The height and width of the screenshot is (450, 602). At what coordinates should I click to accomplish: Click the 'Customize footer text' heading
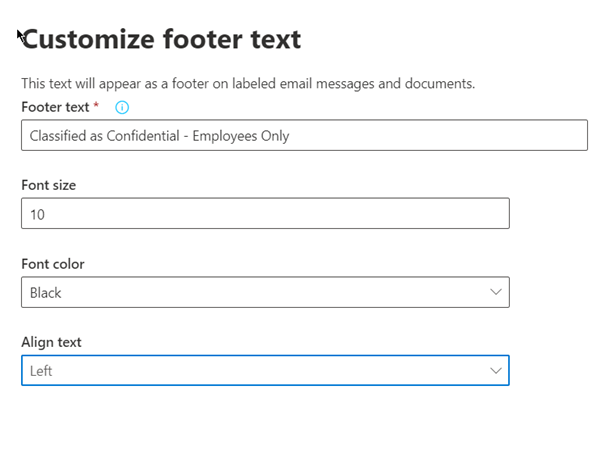point(162,40)
